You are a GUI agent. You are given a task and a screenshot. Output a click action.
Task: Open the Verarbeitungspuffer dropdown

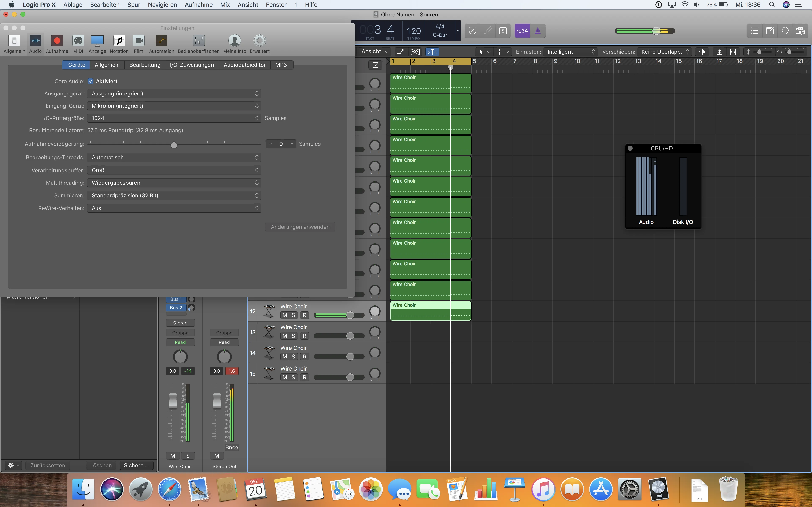(174, 170)
